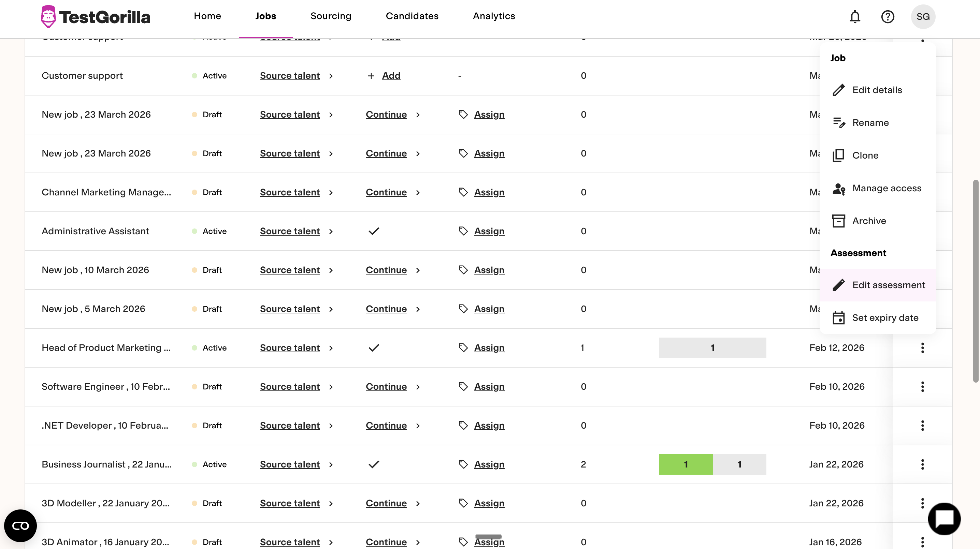Switch to the Analytics tab
This screenshot has width=980, height=549.
pos(494,16)
